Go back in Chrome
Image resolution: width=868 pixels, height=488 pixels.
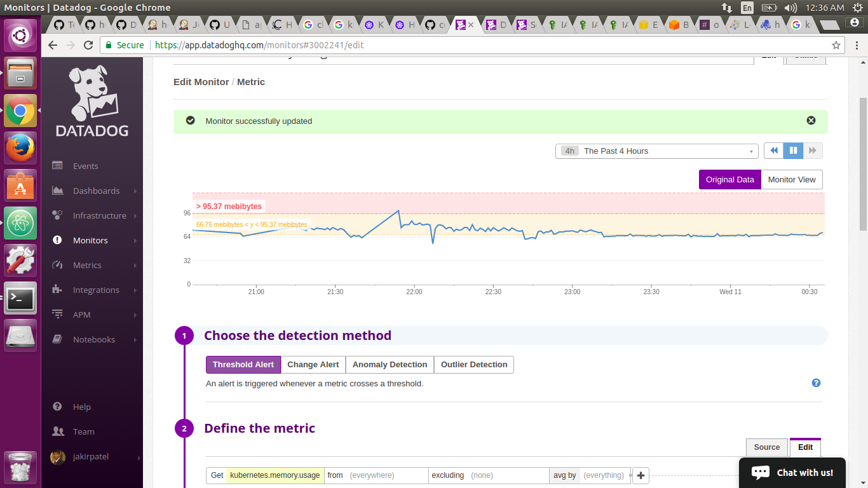point(53,45)
